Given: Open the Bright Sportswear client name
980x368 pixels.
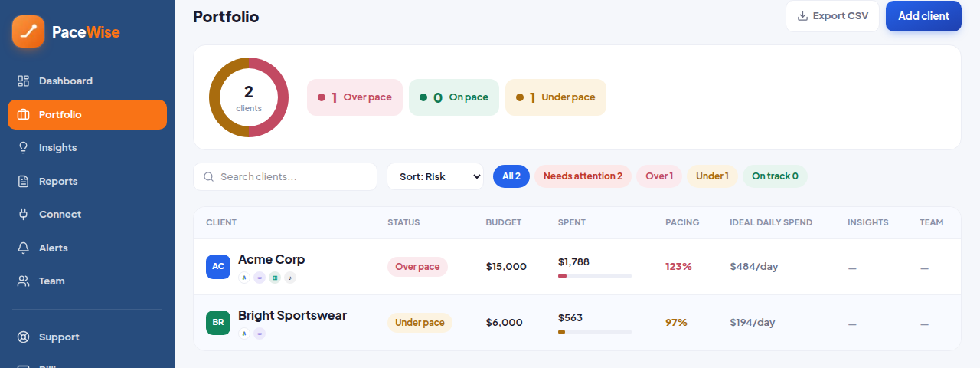Looking at the screenshot, I should click(292, 315).
